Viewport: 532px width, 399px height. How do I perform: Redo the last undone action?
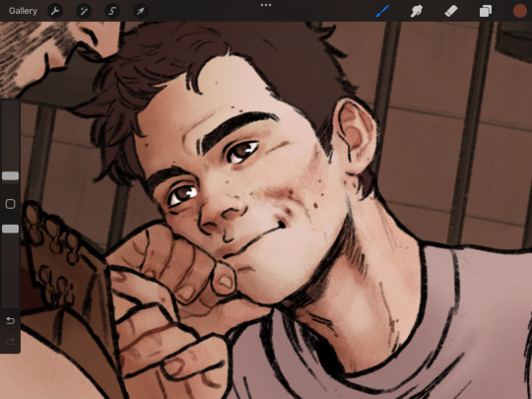click(x=10, y=341)
